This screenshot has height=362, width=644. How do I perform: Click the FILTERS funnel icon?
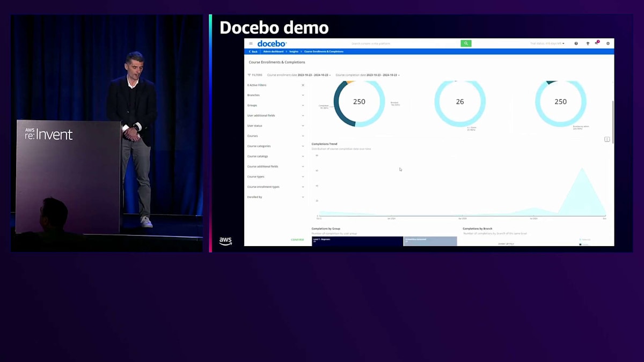(249, 75)
